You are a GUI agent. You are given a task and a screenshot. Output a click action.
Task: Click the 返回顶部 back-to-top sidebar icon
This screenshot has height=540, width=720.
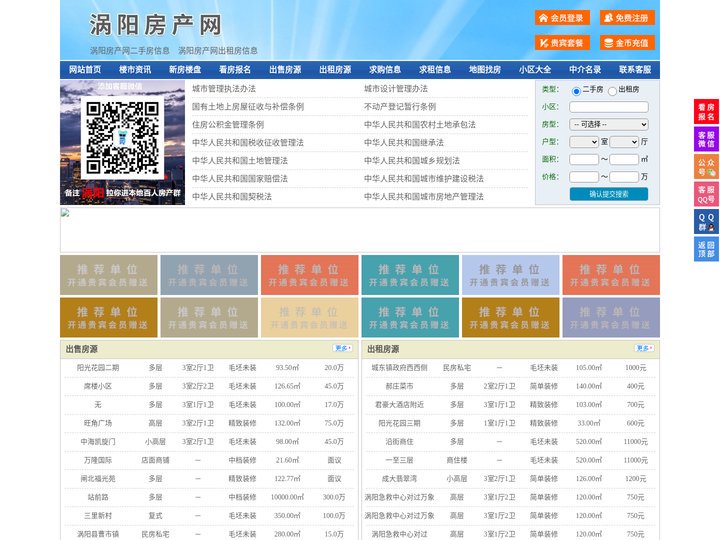(x=706, y=249)
